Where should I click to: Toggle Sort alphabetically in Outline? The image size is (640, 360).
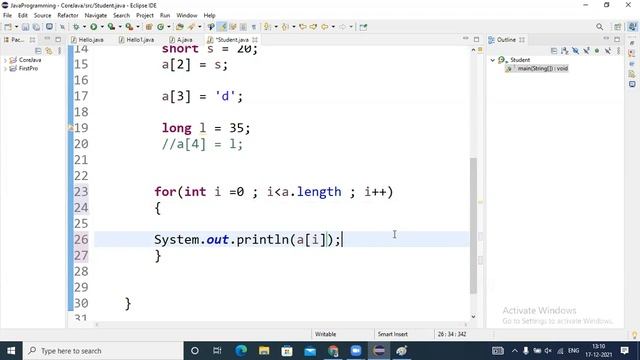click(x=564, y=51)
